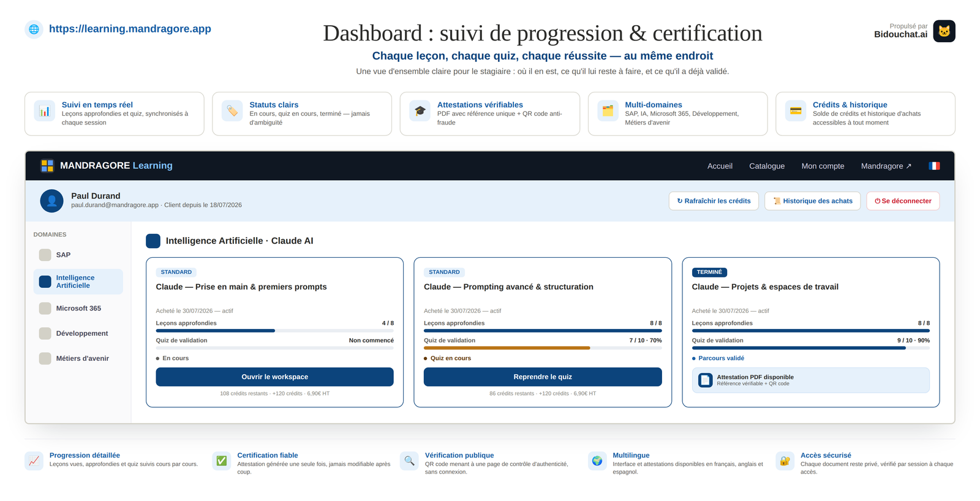This screenshot has width=980, height=501.
Task: Click the Attestations vérifiables graduation cap icon
Action: click(420, 111)
